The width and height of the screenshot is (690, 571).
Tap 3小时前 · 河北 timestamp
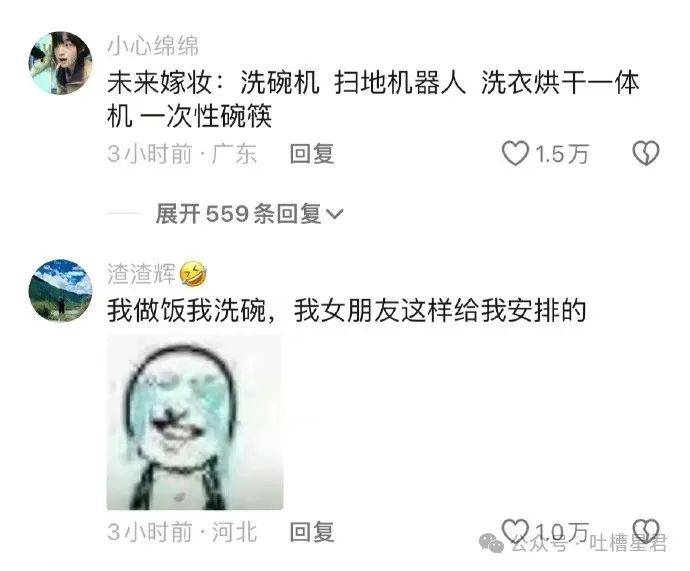point(182,532)
